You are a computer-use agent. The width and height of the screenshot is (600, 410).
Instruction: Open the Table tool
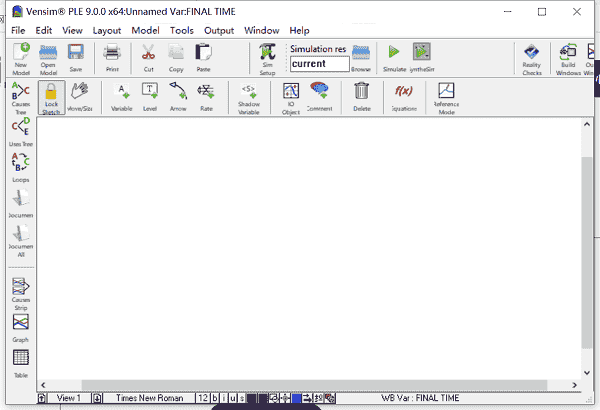21,364
